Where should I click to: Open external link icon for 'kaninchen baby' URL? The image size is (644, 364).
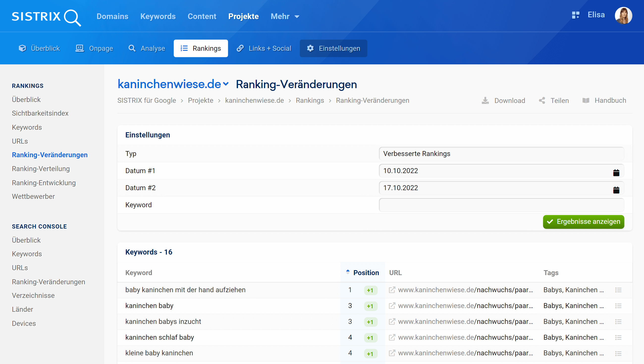[x=392, y=306]
